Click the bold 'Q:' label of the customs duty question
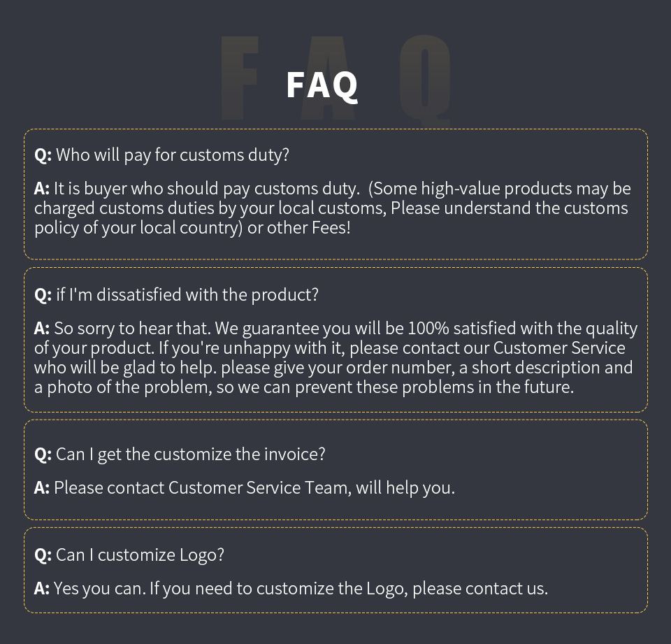The height and width of the screenshot is (644, 671). point(43,155)
